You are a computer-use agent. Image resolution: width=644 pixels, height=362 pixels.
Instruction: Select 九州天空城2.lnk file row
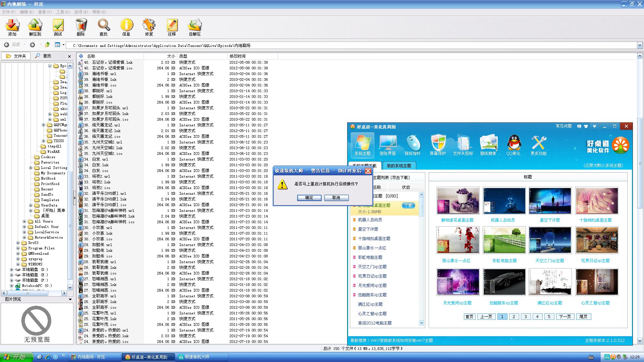coord(107,148)
